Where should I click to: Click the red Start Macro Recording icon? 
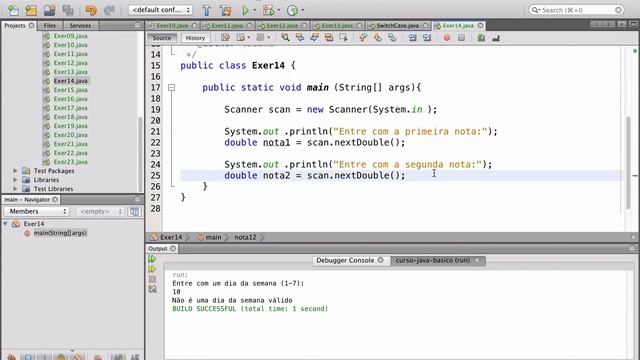coord(447,38)
